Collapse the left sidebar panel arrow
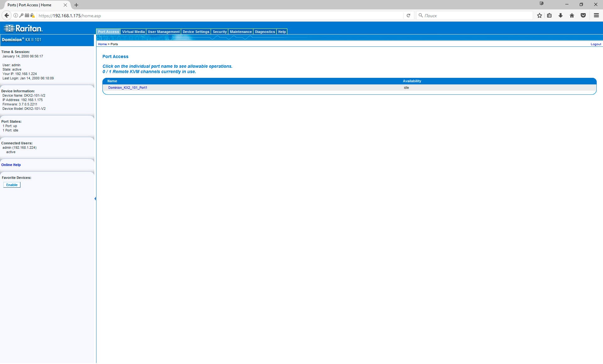The image size is (603, 364). point(95,199)
